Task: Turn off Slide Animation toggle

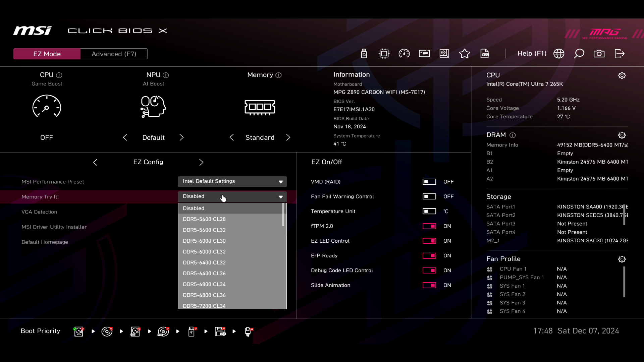Action: (429, 285)
